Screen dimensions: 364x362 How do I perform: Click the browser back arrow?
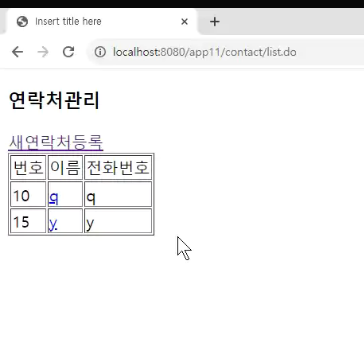click(17, 52)
